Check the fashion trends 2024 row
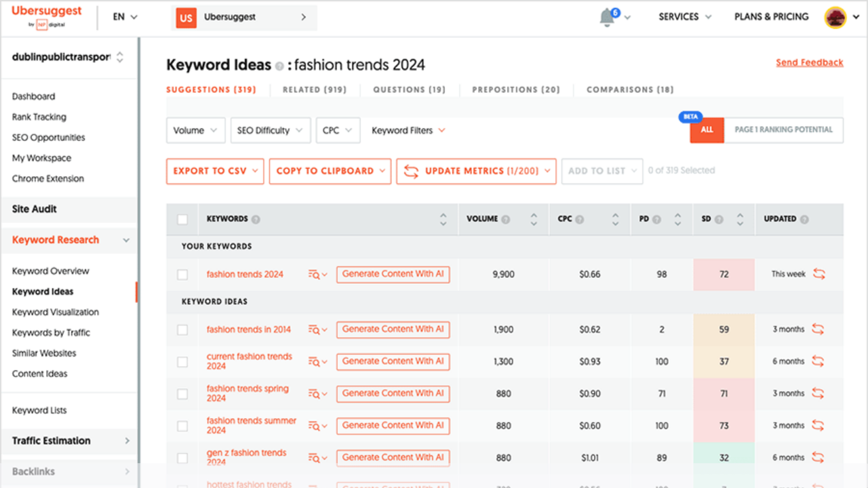 pyautogui.click(x=182, y=274)
